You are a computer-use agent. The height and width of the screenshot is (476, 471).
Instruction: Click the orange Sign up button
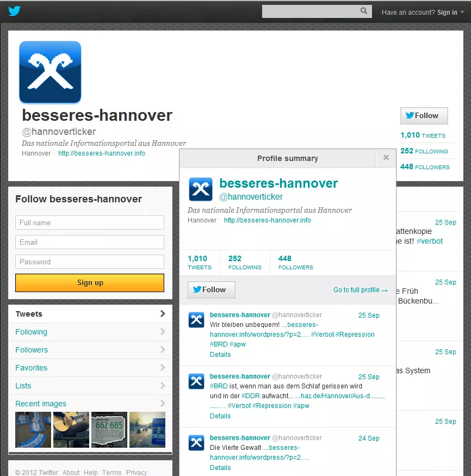click(90, 283)
